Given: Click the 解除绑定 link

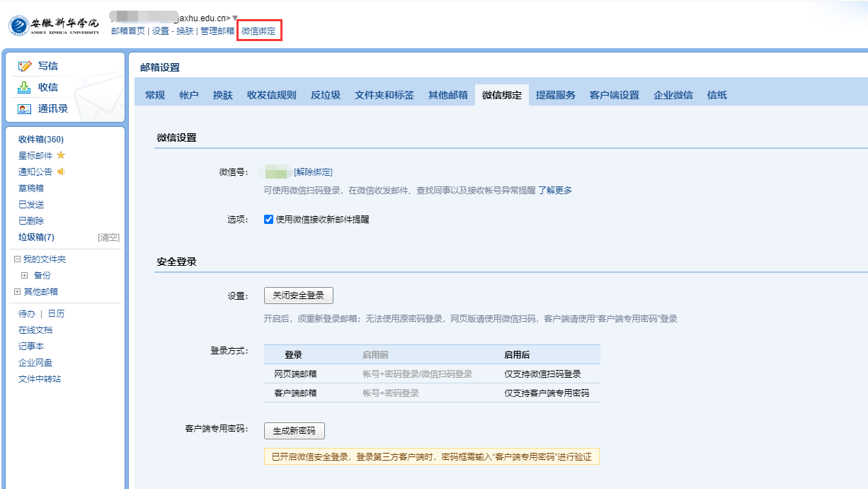Looking at the screenshot, I should tap(313, 172).
